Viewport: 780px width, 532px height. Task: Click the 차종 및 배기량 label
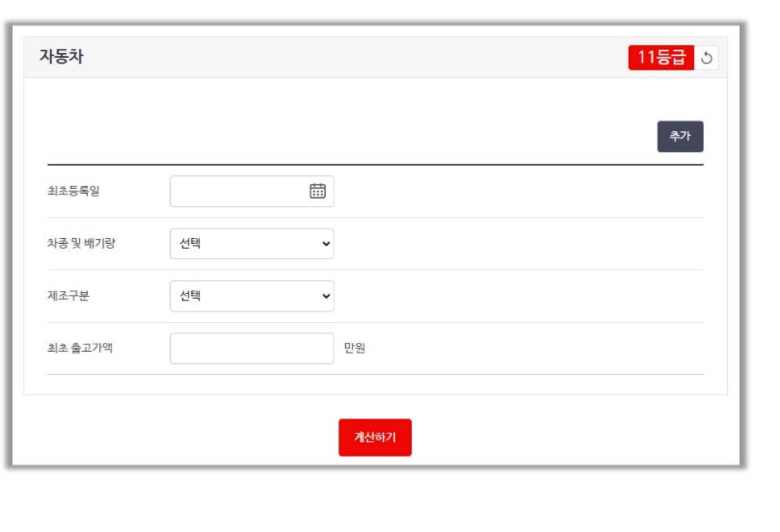point(81,243)
